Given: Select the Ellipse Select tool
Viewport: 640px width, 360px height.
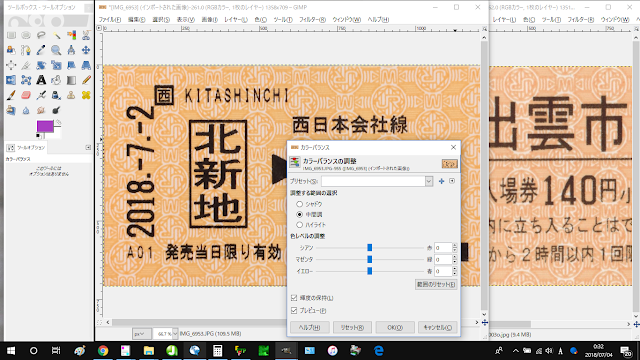Looking at the screenshot, I should coord(26,36).
